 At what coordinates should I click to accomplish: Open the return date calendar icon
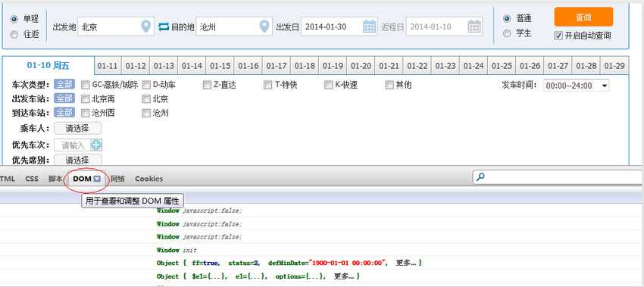tap(474, 27)
